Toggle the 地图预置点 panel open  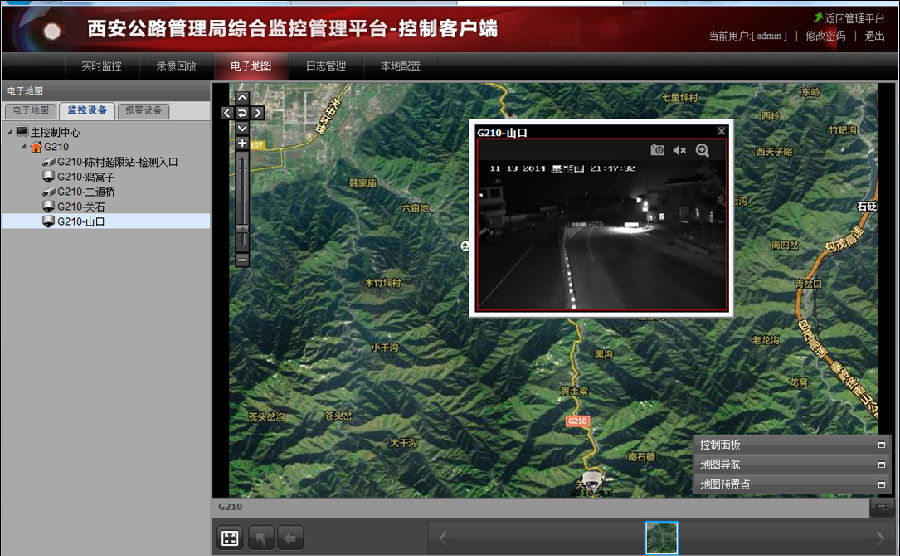(x=881, y=485)
